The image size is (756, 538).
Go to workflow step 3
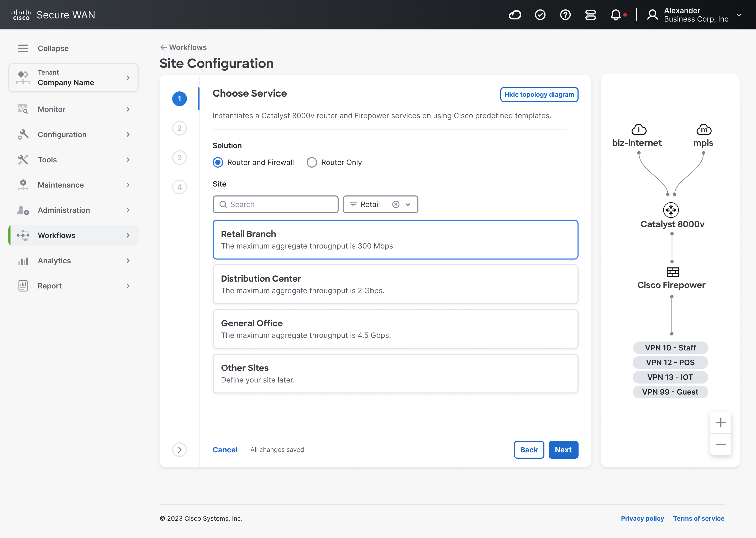(179, 158)
